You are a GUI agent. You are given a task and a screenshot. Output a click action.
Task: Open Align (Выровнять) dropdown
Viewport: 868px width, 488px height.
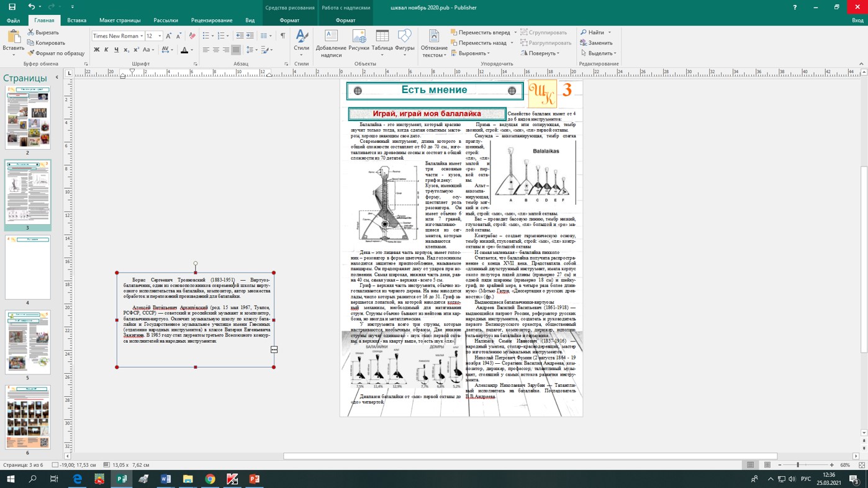tap(471, 53)
